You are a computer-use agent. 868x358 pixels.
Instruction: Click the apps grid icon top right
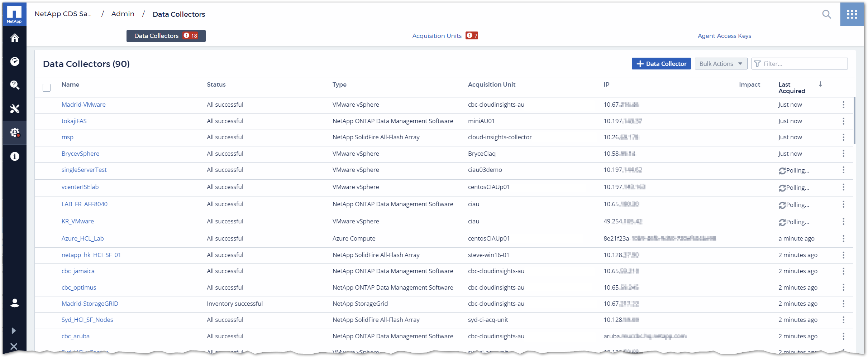852,14
